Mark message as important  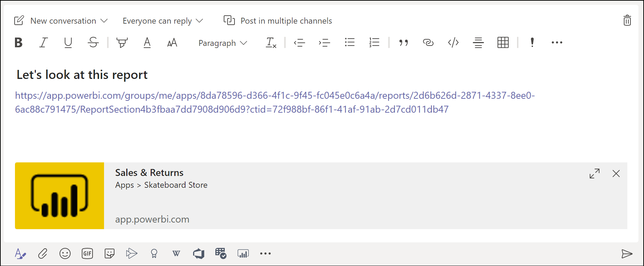tap(532, 42)
